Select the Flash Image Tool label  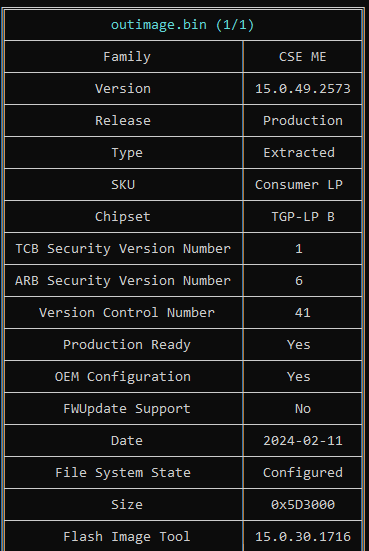click(x=127, y=536)
